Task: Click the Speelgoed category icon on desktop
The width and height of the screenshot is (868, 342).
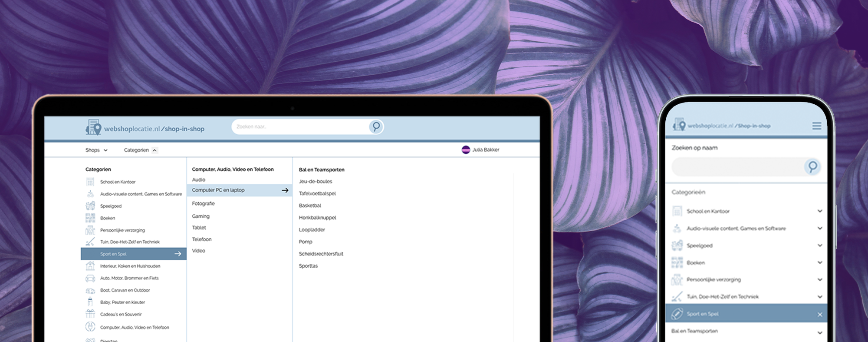Action: pos(90,206)
